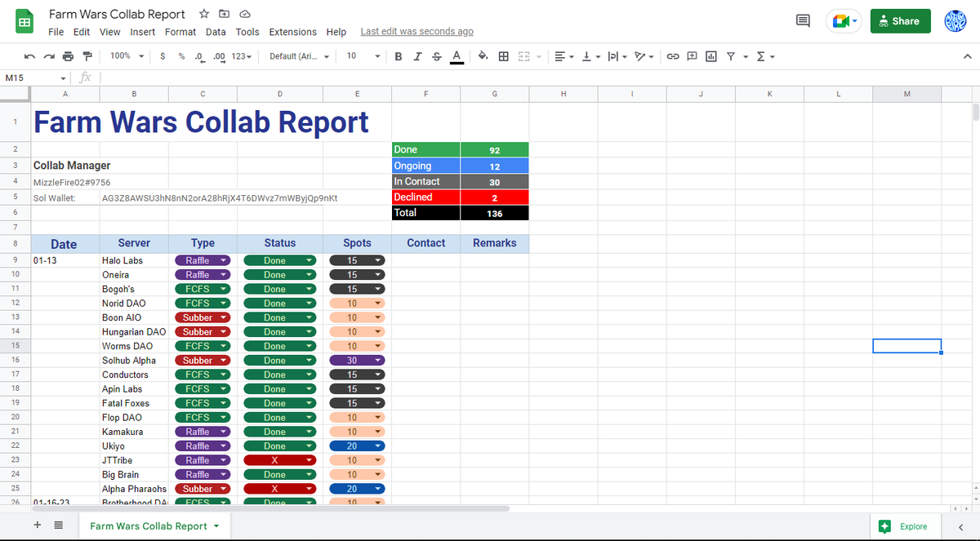Open the Last edit was seconds ago link
The height and width of the screenshot is (541, 980).
(x=417, y=32)
